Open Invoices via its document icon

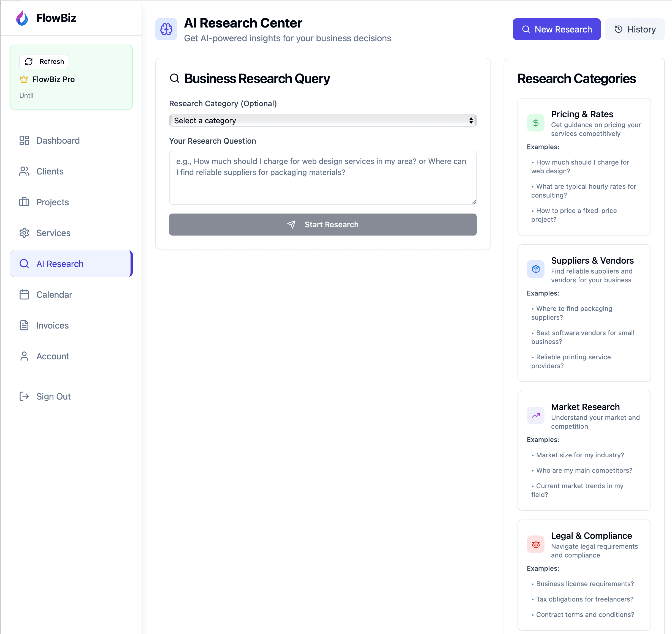[x=24, y=325]
